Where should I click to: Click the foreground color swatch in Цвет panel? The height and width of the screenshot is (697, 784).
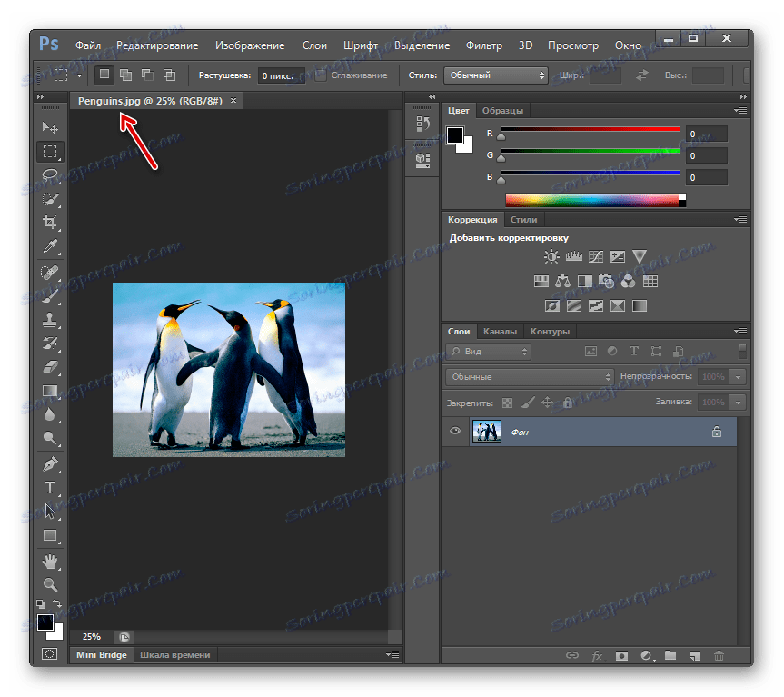[x=455, y=135]
